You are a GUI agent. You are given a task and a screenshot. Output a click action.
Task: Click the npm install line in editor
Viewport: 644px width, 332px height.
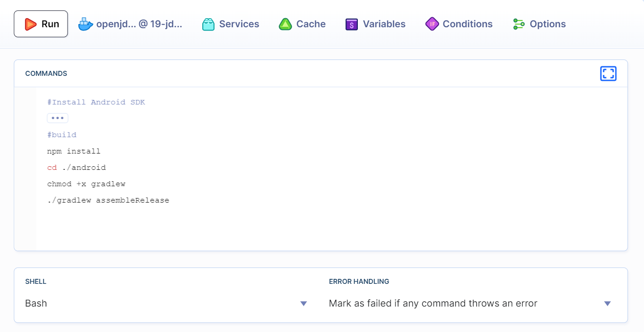click(74, 151)
